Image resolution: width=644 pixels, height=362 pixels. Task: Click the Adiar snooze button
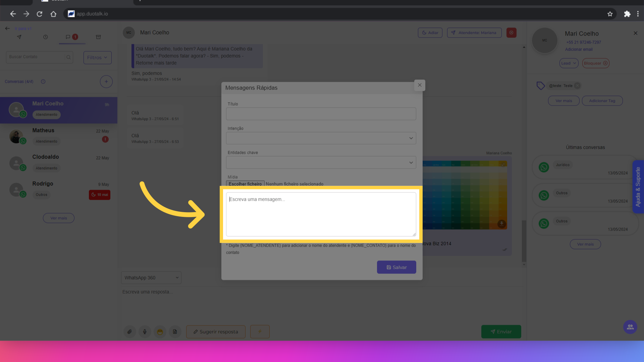[x=430, y=33]
